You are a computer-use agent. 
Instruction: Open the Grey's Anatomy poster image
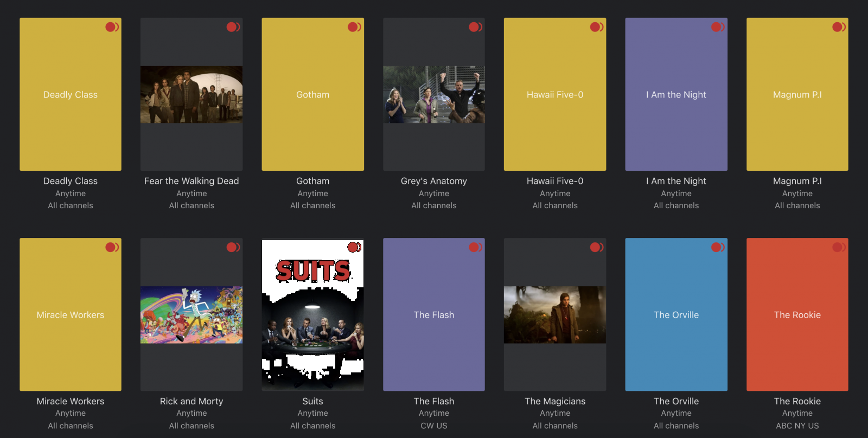pyautogui.click(x=434, y=94)
